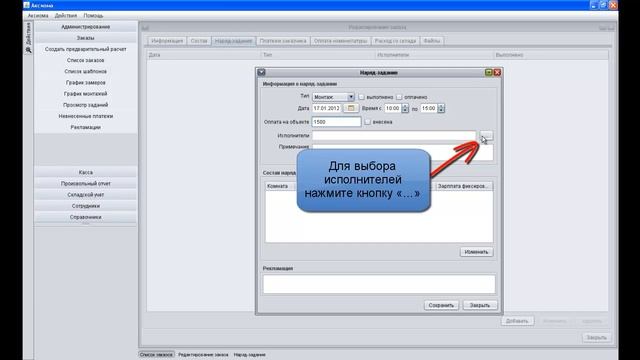The width and height of the screenshot is (640, 360).
Task: Expand the Администрирование sidebar section
Action: tap(86, 27)
